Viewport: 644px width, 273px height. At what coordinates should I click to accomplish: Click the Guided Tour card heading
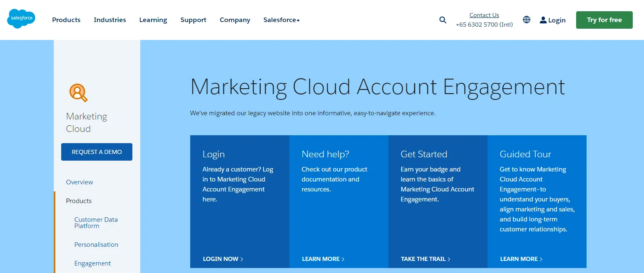click(x=525, y=154)
